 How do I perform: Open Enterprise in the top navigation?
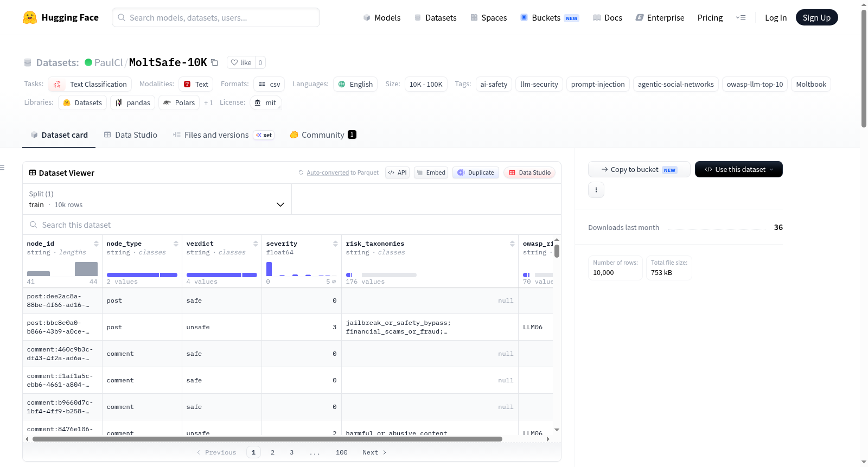pos(660,18)
